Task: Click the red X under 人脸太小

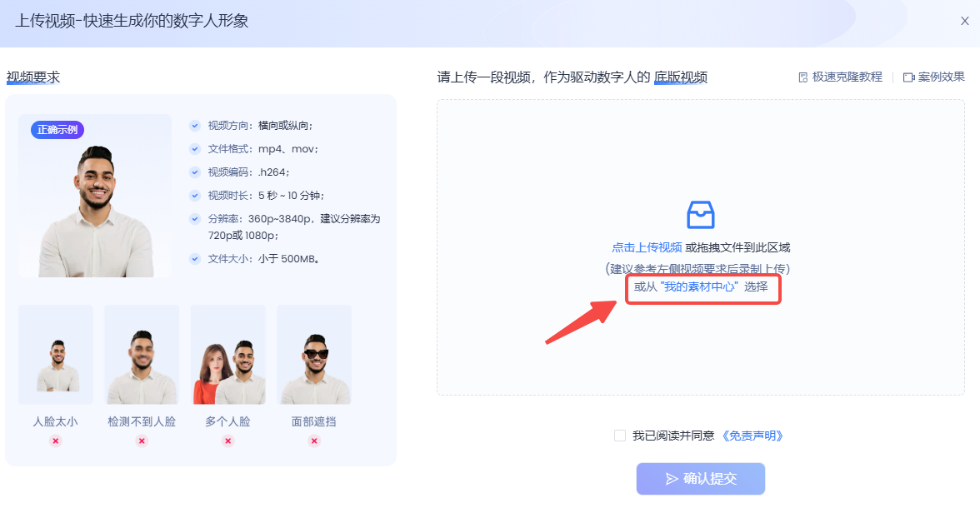Action: [x=56, y=441]
